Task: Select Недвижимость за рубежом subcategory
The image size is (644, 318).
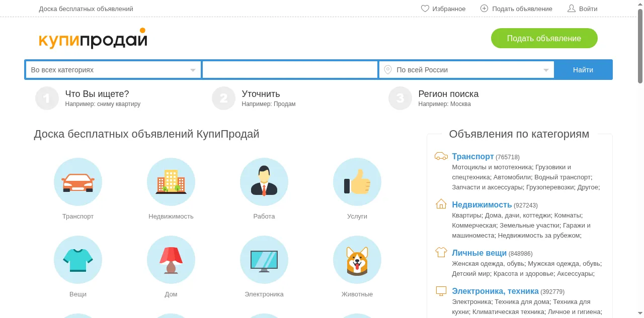Action: [x=539, y=235]
